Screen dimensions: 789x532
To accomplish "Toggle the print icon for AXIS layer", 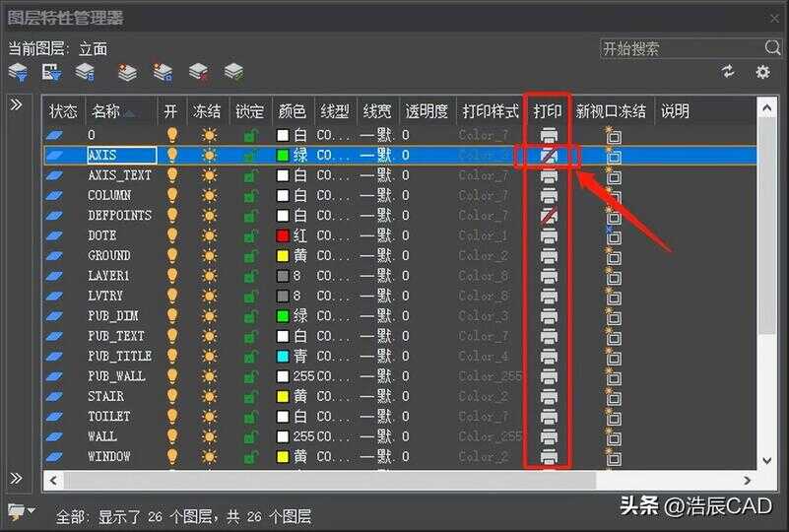I will [549, 155].
